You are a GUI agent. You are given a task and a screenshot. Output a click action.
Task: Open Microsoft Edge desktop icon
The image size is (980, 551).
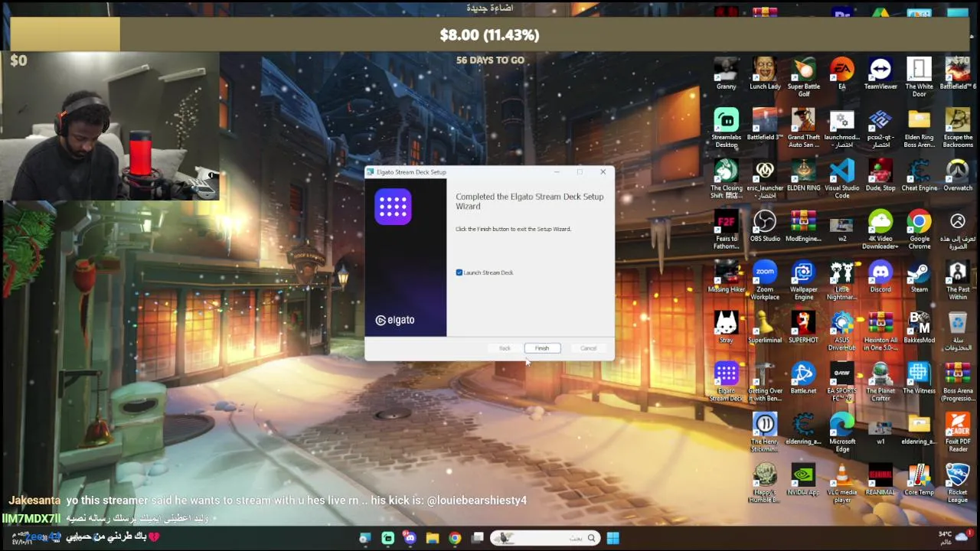[841, 432]
